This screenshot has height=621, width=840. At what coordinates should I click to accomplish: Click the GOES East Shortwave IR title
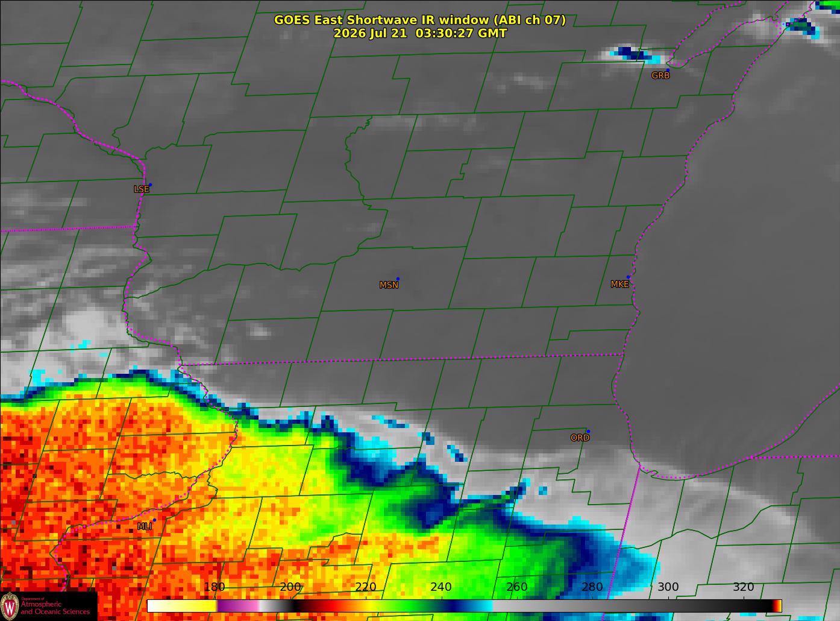(420, 20)
